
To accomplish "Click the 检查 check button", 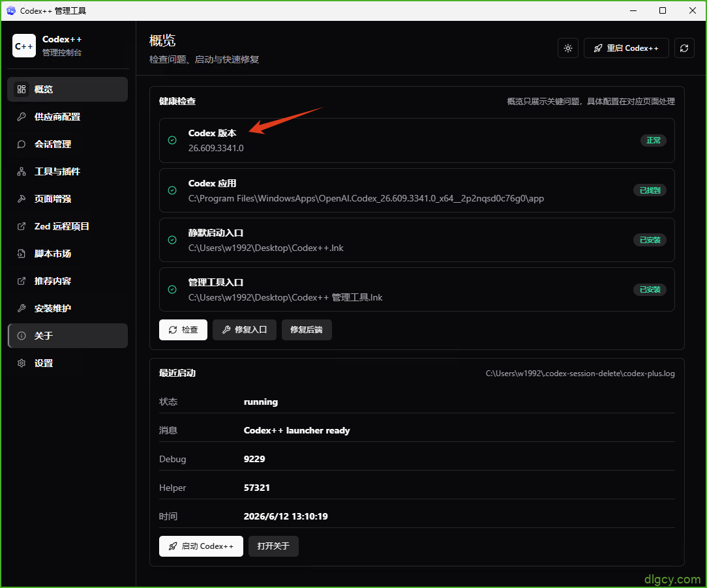I will (183, 330).
